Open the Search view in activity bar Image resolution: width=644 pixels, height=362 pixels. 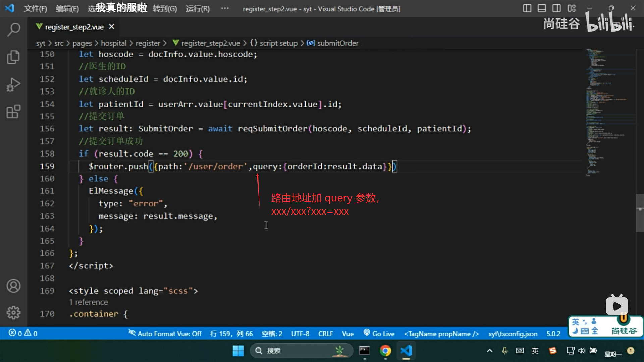point(13,29)
